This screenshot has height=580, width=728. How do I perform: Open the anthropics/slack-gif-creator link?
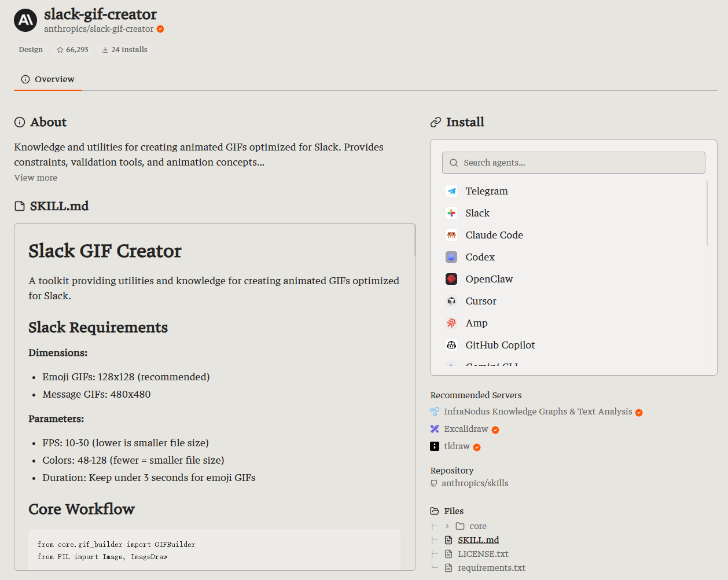(x=99, y=29)
